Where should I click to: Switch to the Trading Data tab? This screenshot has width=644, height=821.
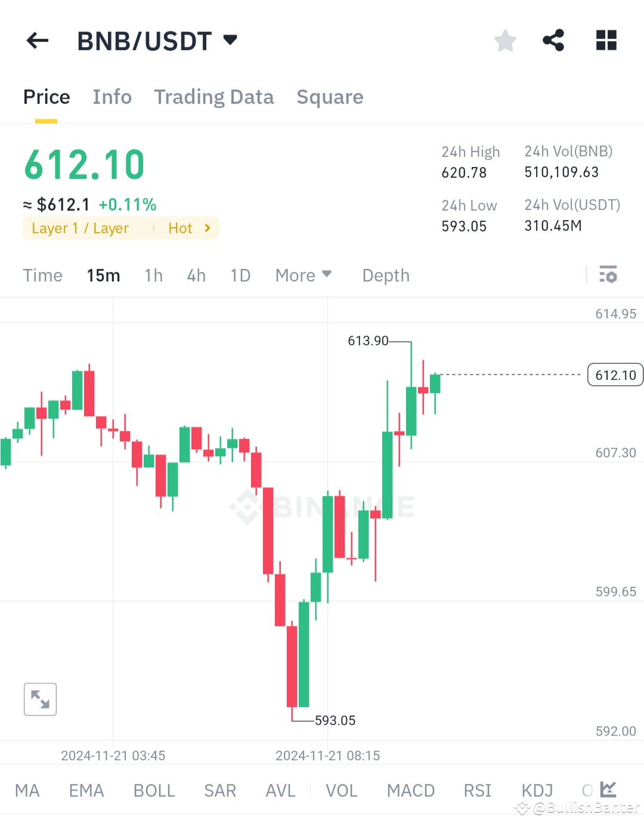[214, 97]
